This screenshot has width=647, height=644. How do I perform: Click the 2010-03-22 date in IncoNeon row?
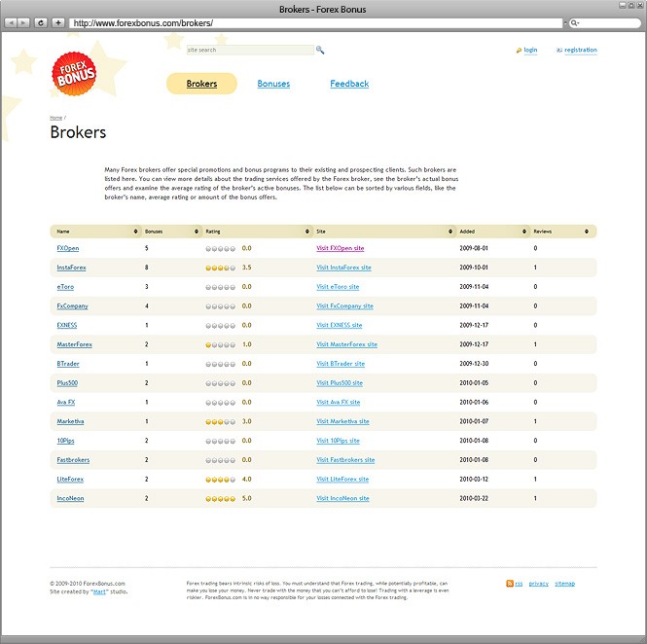click(x=474, y=498)
